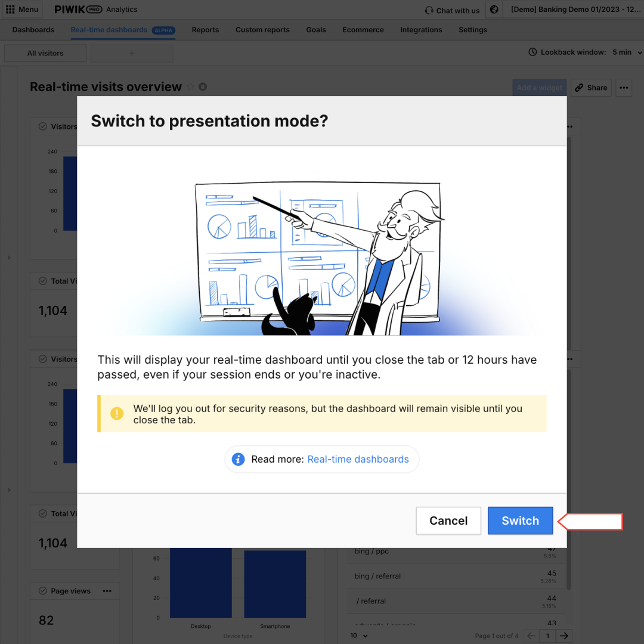Click the Cancel button in the dialog

click(x=448, y=521)
